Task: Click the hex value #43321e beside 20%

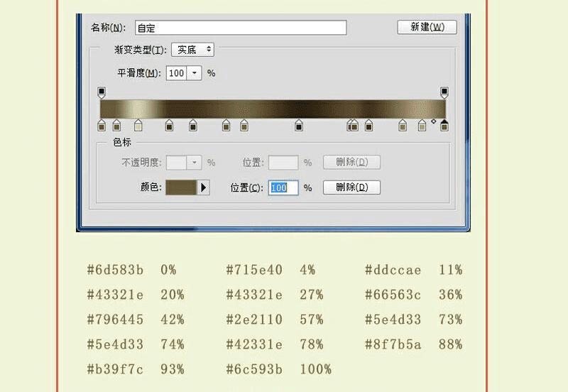Action: [115, 295]
